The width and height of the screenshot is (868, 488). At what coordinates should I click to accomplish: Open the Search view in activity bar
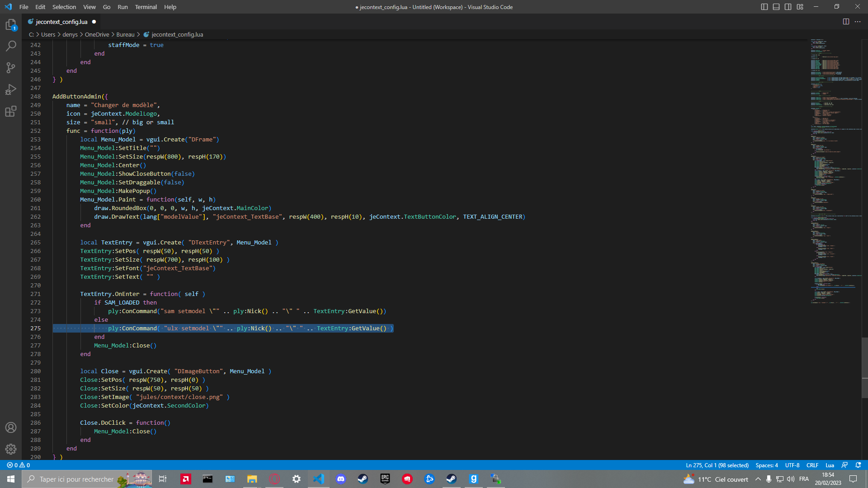11,46
